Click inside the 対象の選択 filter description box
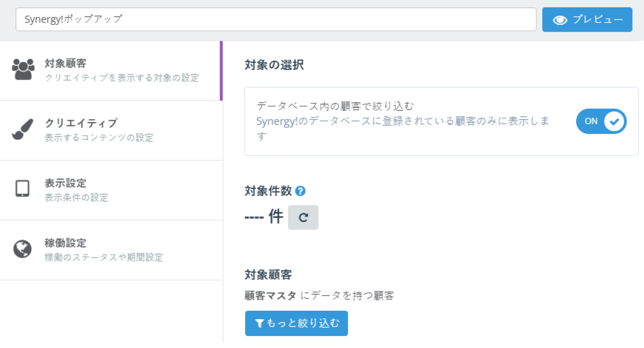 click(x=395, y=121)
